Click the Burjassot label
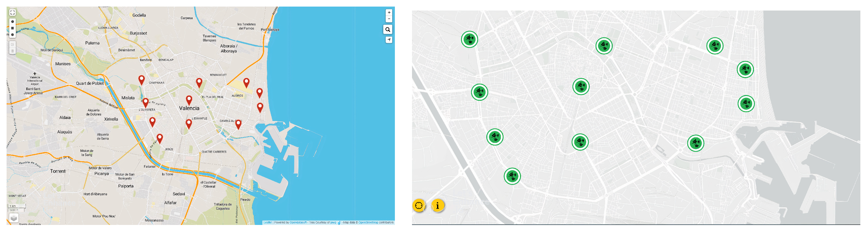This screenshot has height=231, width=868. [139, 33]
